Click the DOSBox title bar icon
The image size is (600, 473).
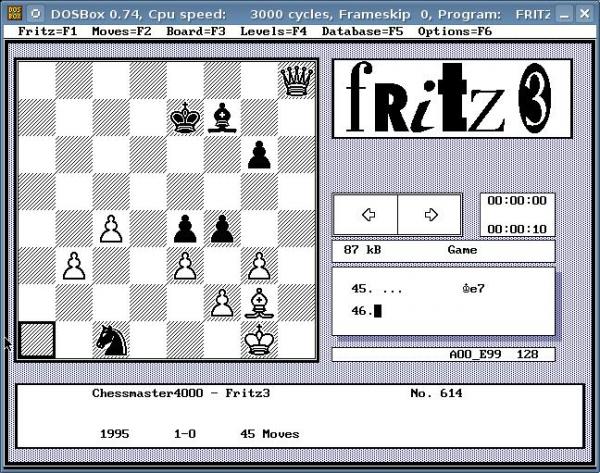(15, 14)
